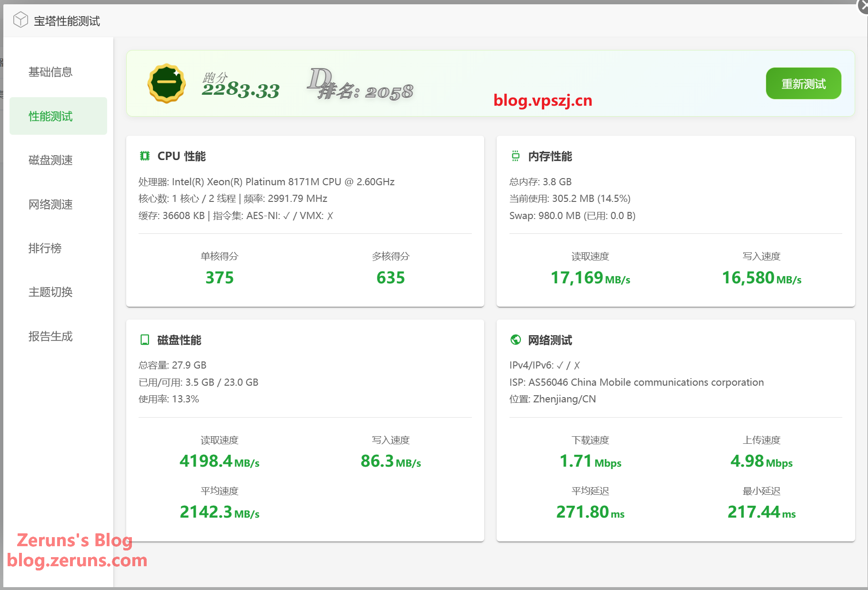This screenshot has height=590, width=868.
Task: Open the 主题切换 theme menu
Action: 50,292
